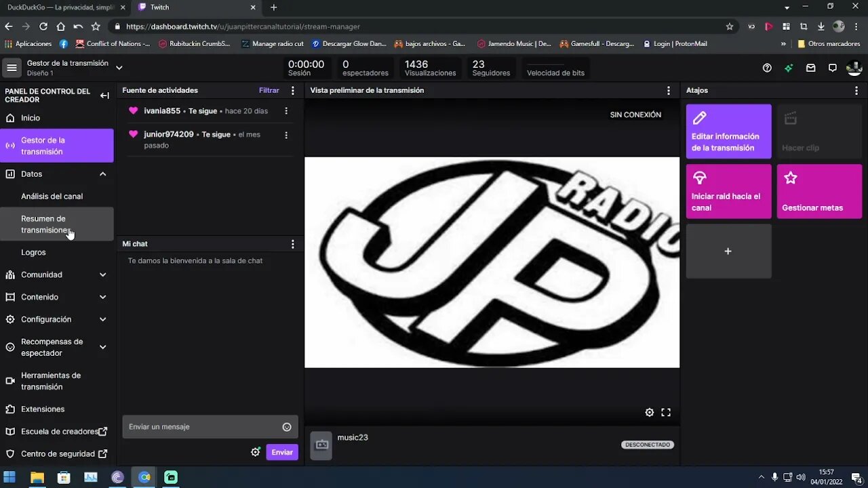This screenshot has height=488, width=868.
Task: Expand Gestor de la transmisión layout dropdown
Action: tap(119, 68)
